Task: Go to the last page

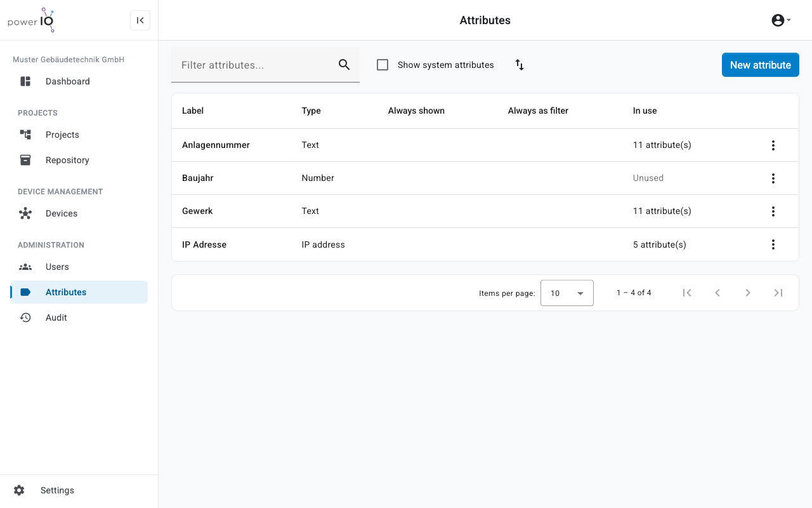Action: tap(778, 293)
